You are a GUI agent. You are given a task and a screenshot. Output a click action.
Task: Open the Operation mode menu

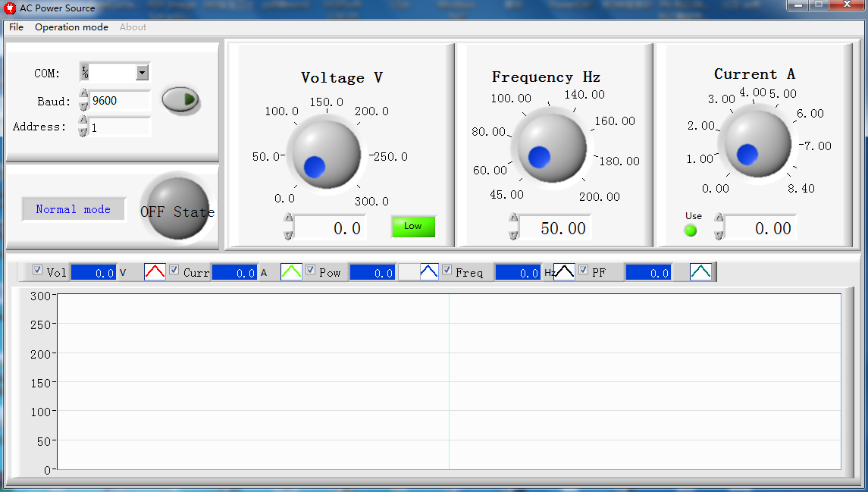(71, 27)
